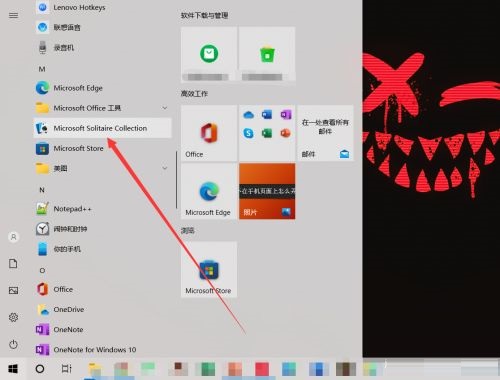Image resolution: width=500 pixels, height=380 pixels.
Task: Open the Documents sidebar icon
Action: (x=13, y=264)
